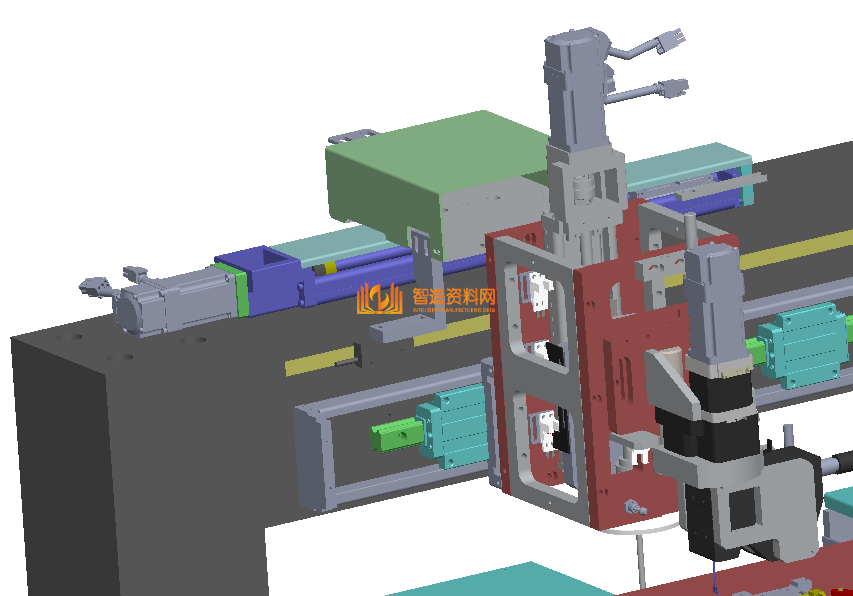The width and height of the screenshot is (853, 596).
Task: Click the 智造资料网 watermark text
Action: point(454,296)
